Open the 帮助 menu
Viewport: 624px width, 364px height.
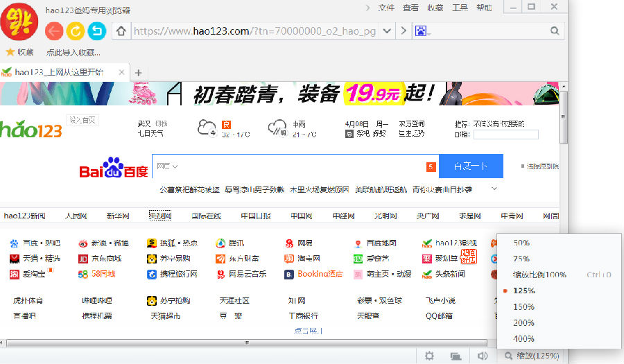point(484,8)
